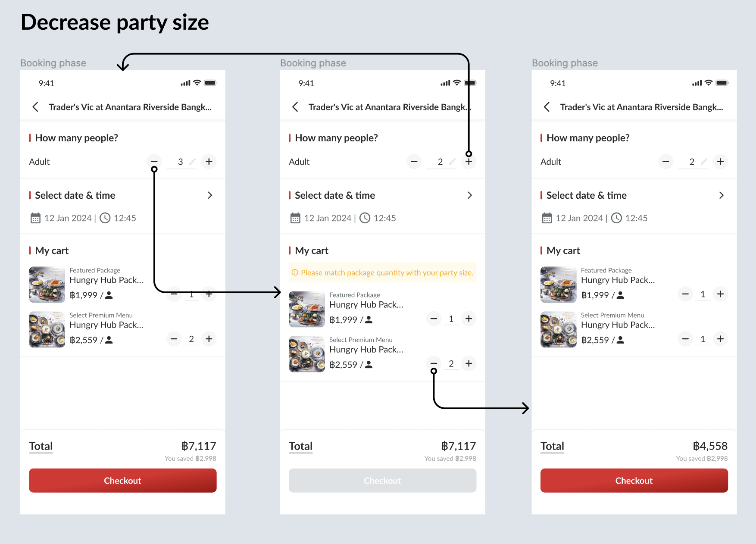Expand Select date & time on the rightmost screen

click(x=722, y=195)
